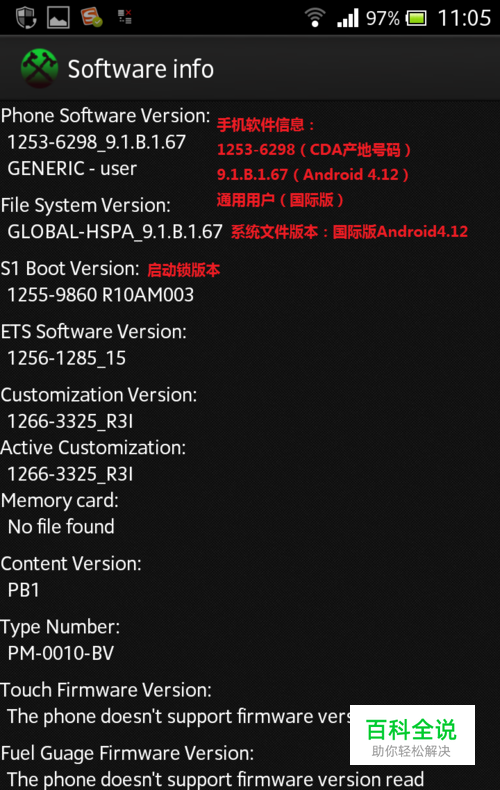Select the Memory card No file found entry
This screenshot has height=790, width=500.
(61, 527)
